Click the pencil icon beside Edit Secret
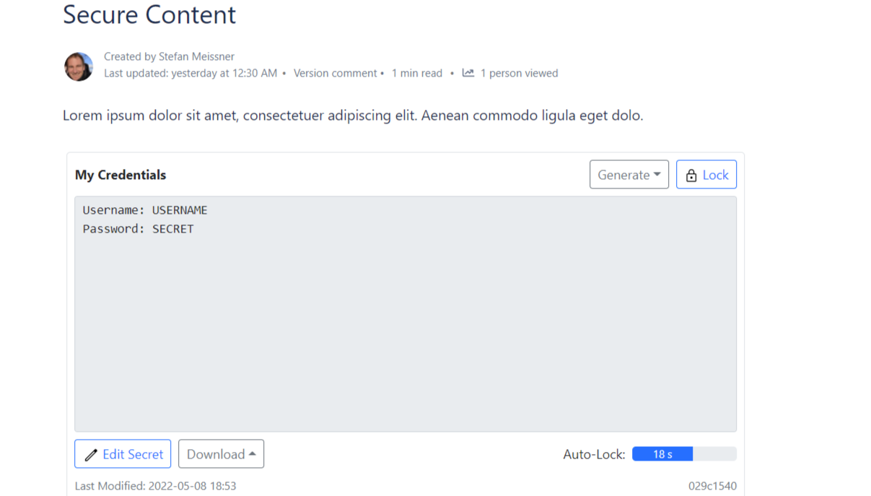The height and width of the screenshot is (496, 871). point(91,455)
